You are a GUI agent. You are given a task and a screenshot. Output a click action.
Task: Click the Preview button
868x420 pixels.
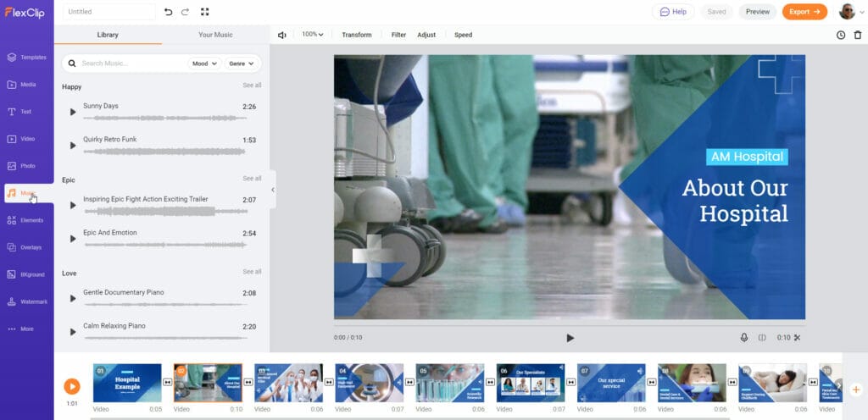757,12
